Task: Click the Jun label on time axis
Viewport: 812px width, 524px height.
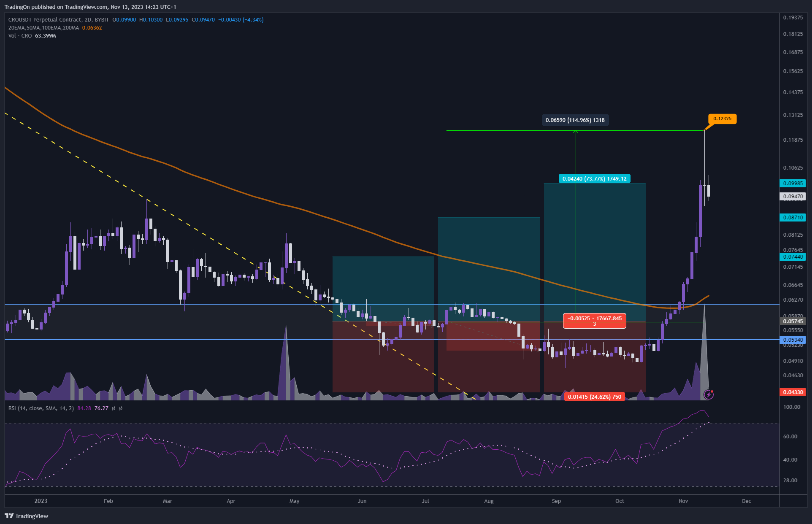Action: 362,501
